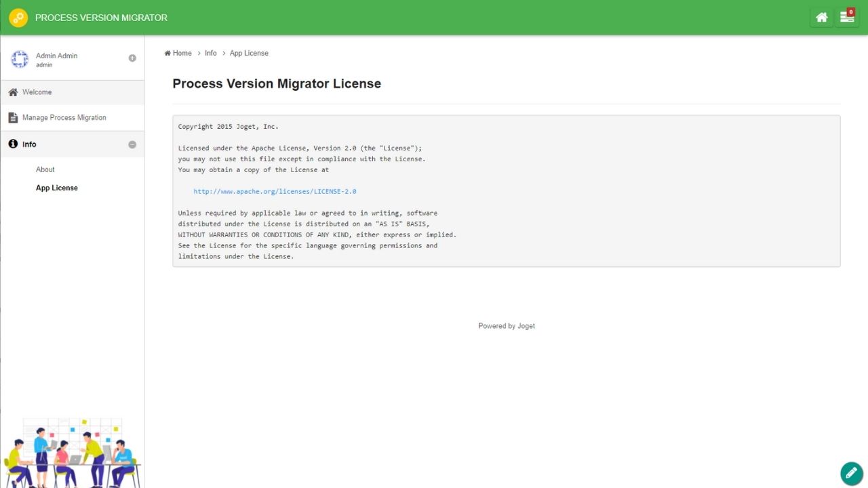Collapse the Info menu section
Screen dimensions: 868x488
[x=132, y=144]
